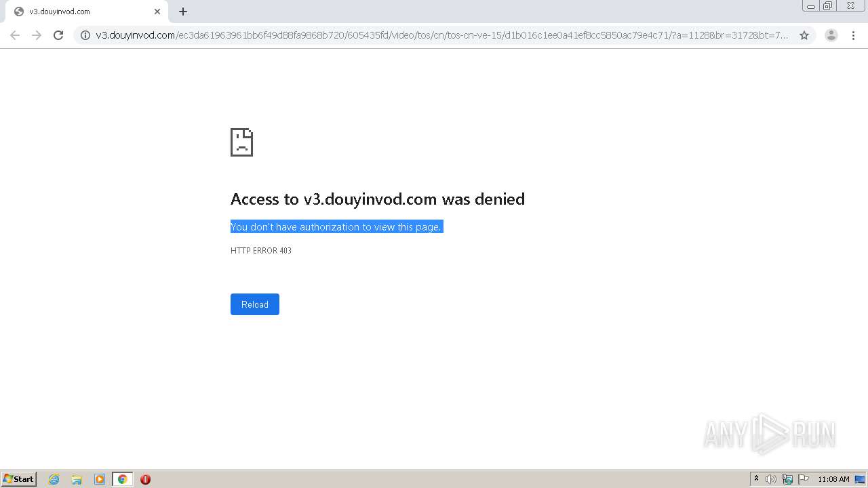The image size is (868, 488).
Task: Click the browser forward arrow
Action: coord(37,35)
